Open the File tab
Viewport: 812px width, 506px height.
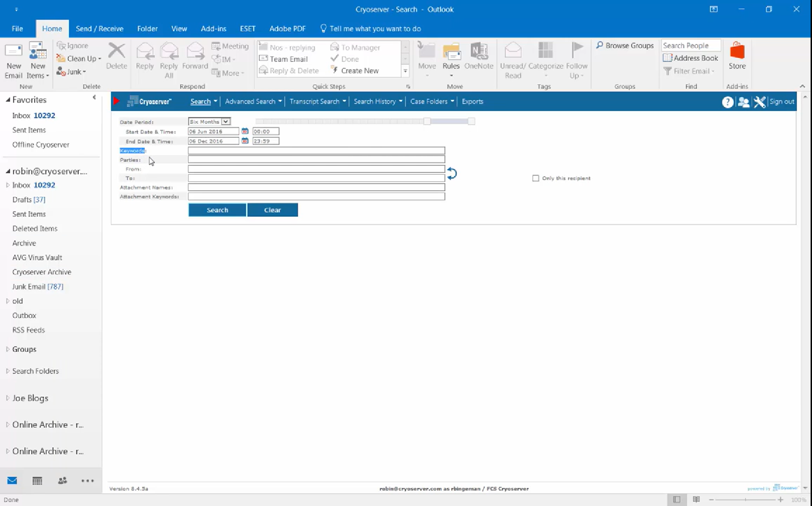[17, 29]
